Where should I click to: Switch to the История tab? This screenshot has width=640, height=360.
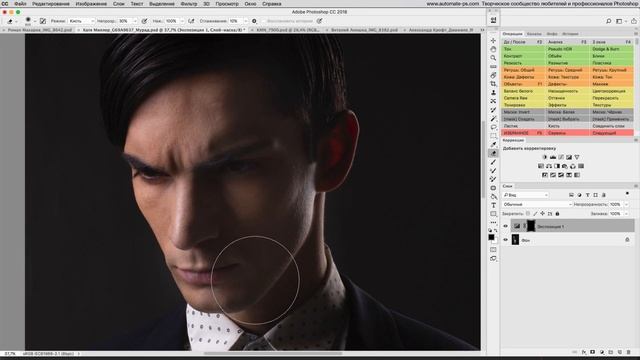click(x=570, y=34)
